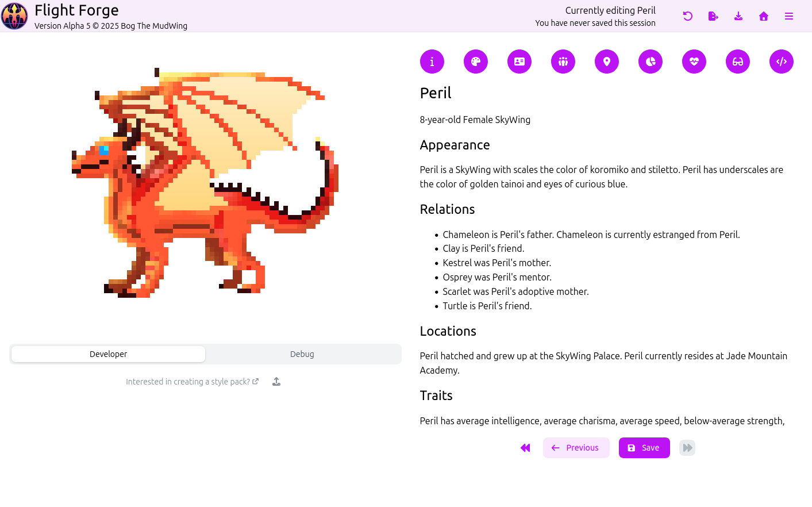Open the color palette section

(476, 62)
